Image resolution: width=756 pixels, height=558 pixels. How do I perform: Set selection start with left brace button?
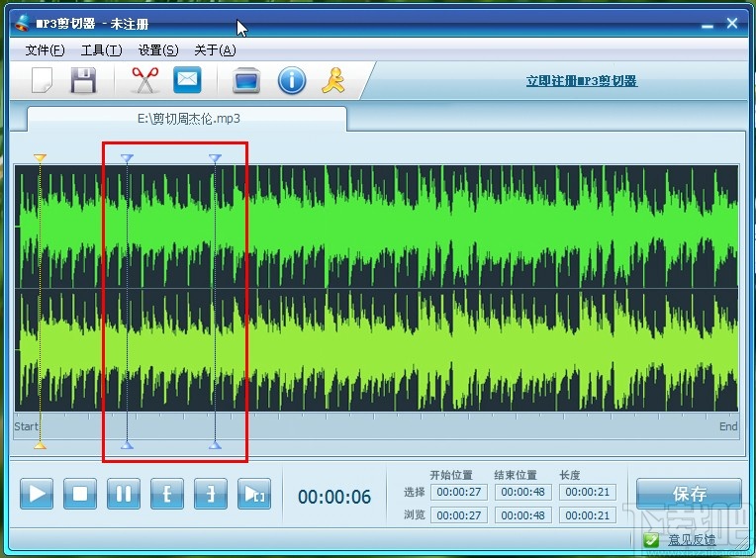tap(167, 494)
